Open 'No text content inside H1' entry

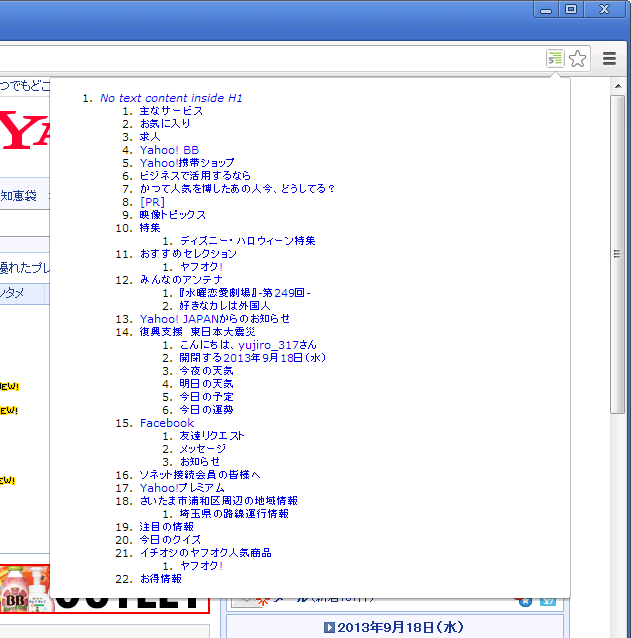171,98
